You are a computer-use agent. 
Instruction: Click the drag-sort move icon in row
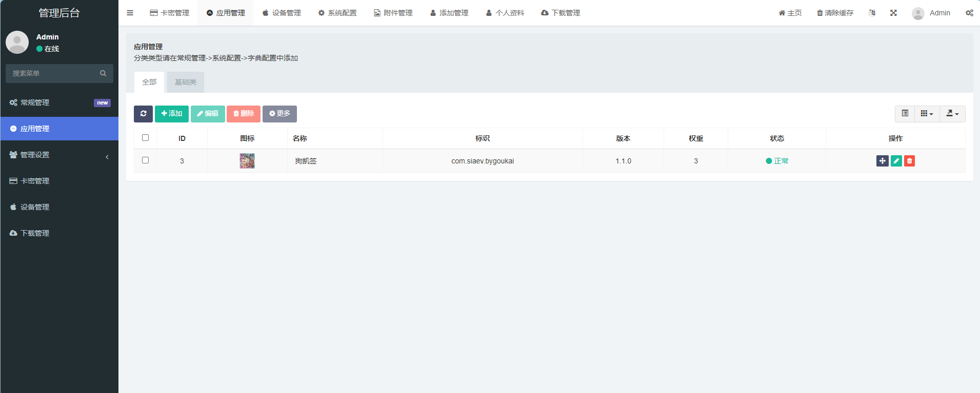point(882,161)
